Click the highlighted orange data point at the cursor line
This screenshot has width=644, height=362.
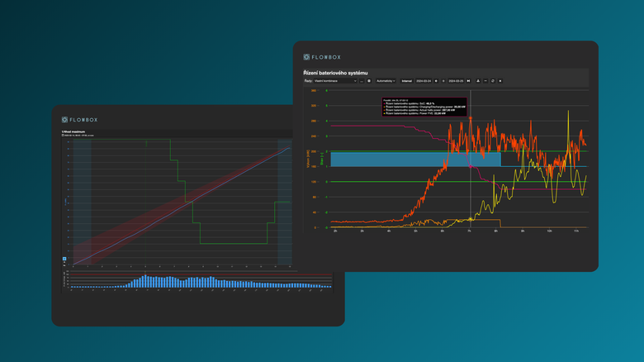pos(471,118)
